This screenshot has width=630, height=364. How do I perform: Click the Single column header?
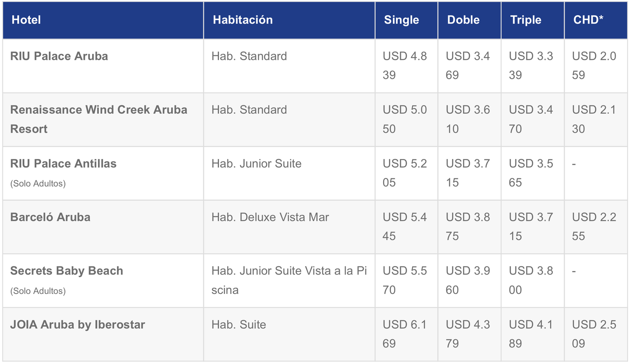coord(401,20)
